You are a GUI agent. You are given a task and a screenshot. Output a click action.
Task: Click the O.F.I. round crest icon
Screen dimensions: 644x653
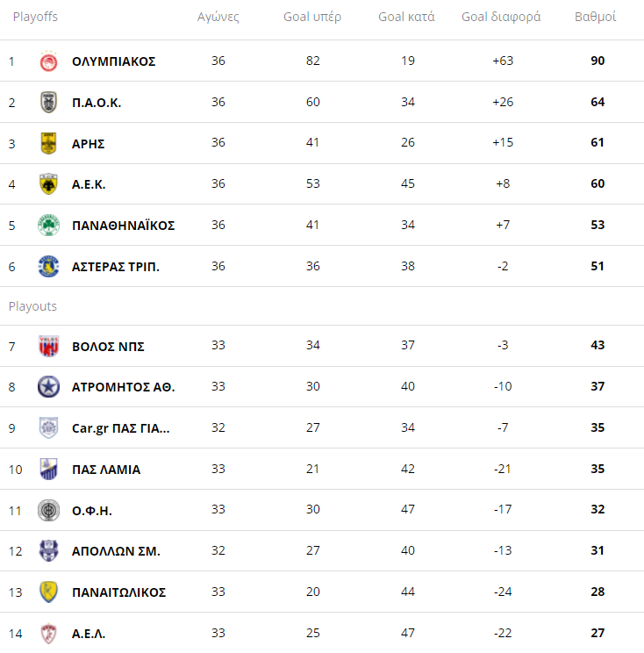click(x=48, y=510)
